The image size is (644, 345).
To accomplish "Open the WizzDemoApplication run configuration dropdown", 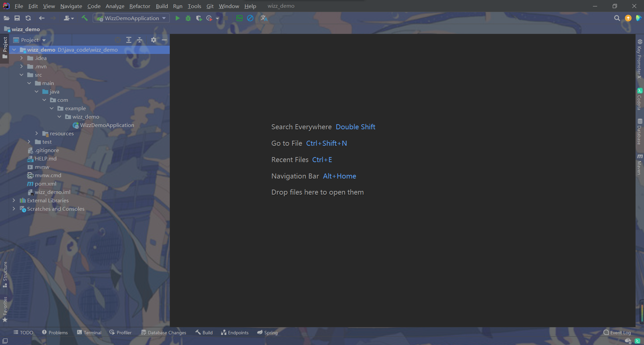I will (131, 18).
